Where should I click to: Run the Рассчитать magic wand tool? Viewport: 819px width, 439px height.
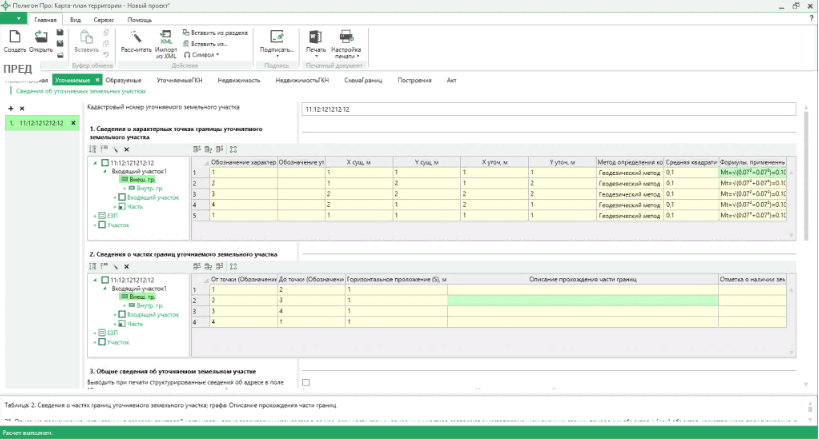(x=135, y=36)
